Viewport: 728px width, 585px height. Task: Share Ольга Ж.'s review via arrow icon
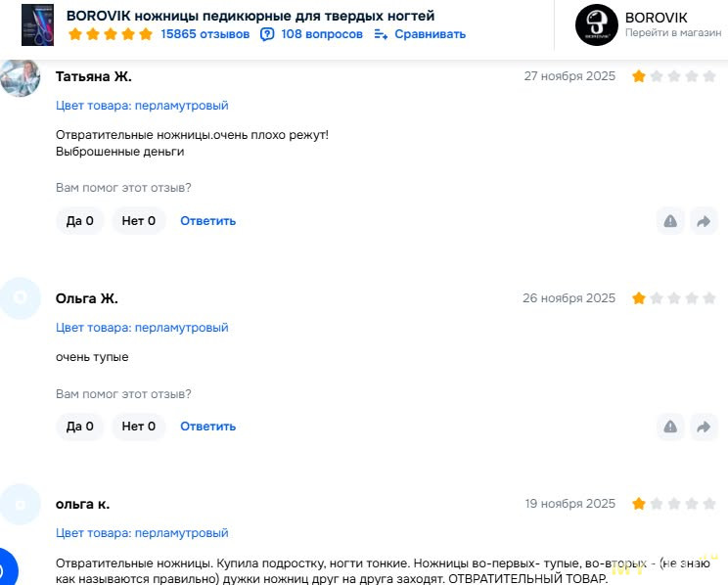coord(704,427)
